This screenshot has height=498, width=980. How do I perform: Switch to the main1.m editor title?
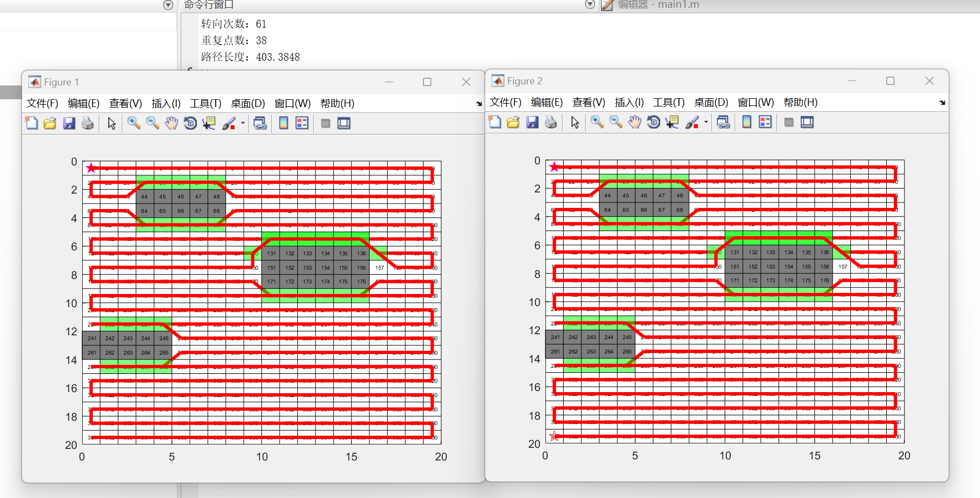pos(658,4)
